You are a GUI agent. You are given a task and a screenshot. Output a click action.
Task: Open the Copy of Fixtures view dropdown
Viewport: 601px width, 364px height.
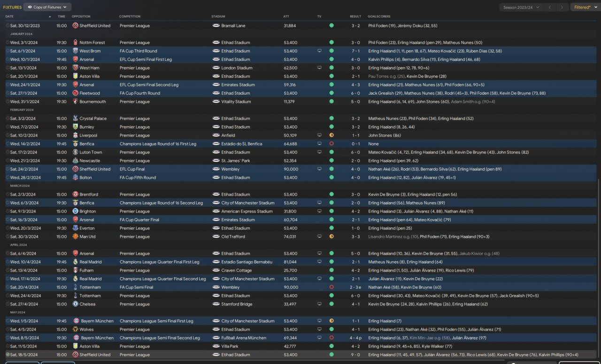coord(48,8)
